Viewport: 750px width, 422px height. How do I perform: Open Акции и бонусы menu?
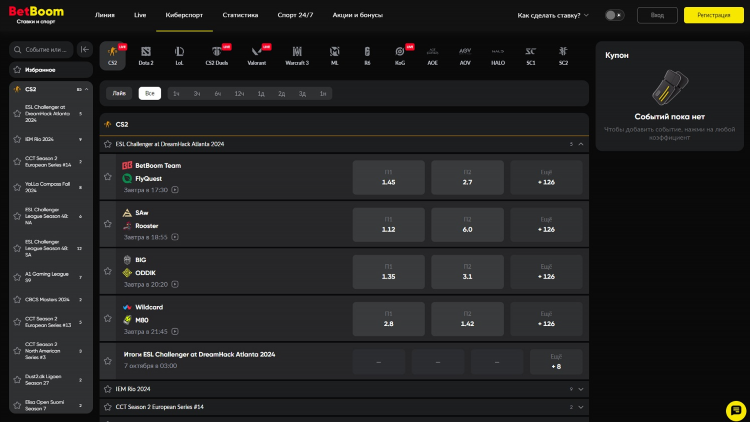tap(358, 15)
